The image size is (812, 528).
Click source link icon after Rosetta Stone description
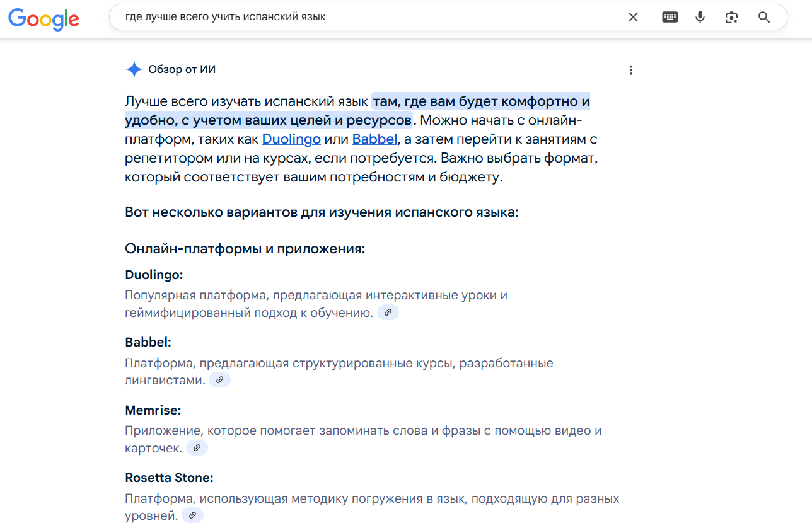click(192, 515)
